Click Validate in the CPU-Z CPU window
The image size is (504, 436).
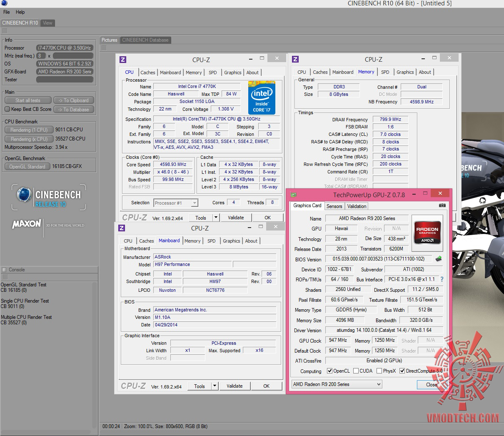point(236,218)
